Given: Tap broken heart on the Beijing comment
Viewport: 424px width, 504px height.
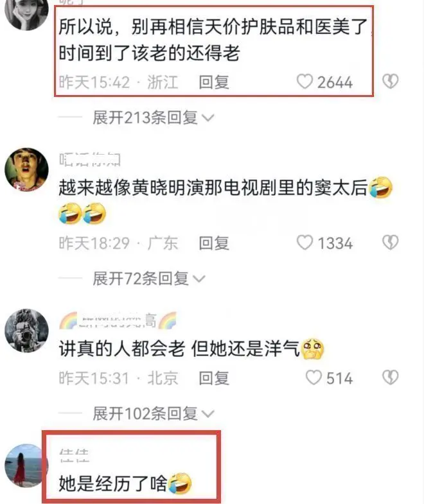Looking at the screenshot, I should (390, 378).
